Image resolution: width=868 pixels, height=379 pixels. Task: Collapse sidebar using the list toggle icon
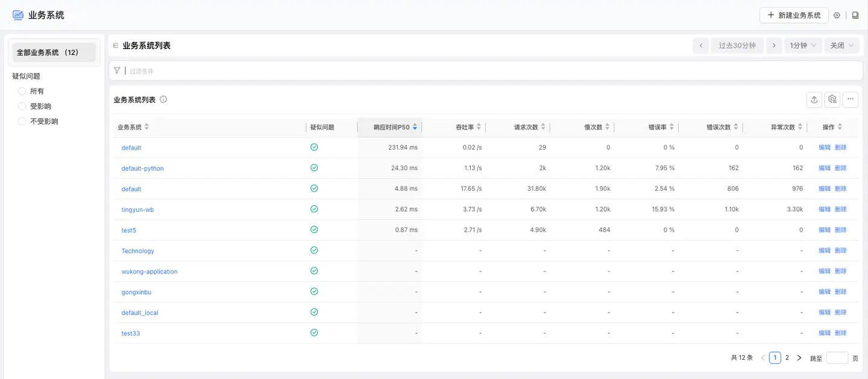point(115,46)
